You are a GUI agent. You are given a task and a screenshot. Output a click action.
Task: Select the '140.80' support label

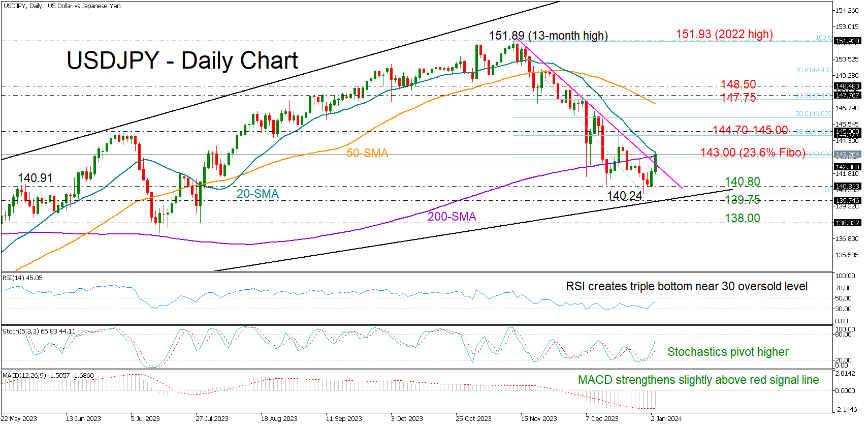point(742,181)
